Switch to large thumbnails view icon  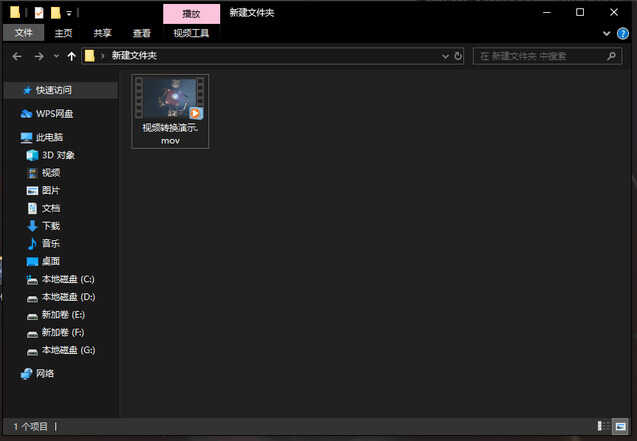click(x=620, y=426)
